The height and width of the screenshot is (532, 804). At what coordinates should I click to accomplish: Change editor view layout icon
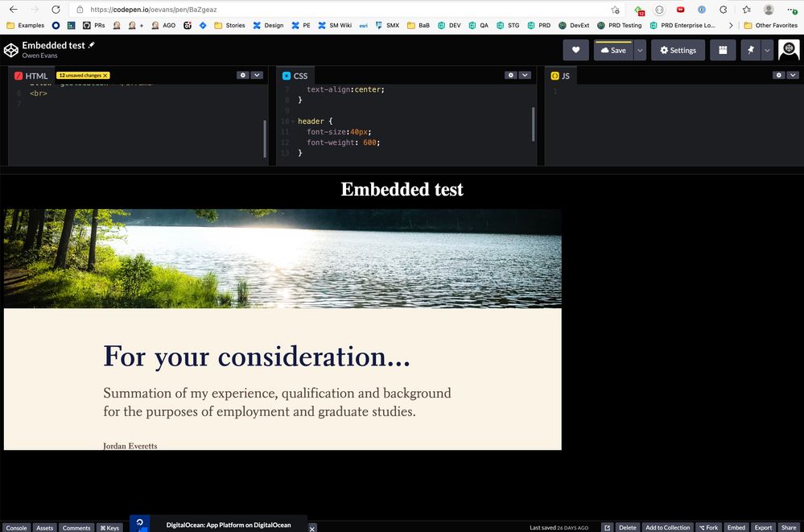click(723, 50)
